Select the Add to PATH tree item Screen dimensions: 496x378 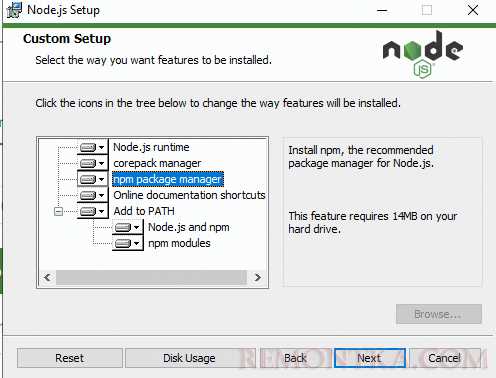coord(144,211)
